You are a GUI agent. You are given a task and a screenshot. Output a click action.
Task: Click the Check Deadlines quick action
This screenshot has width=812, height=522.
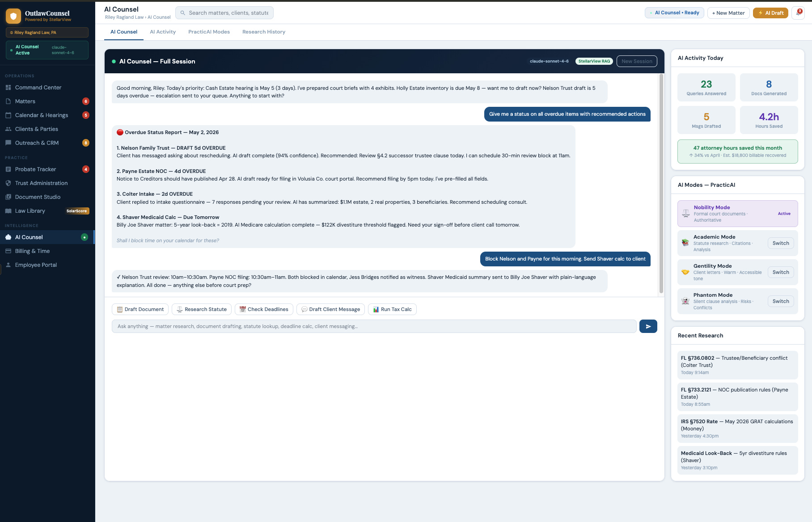264,309
